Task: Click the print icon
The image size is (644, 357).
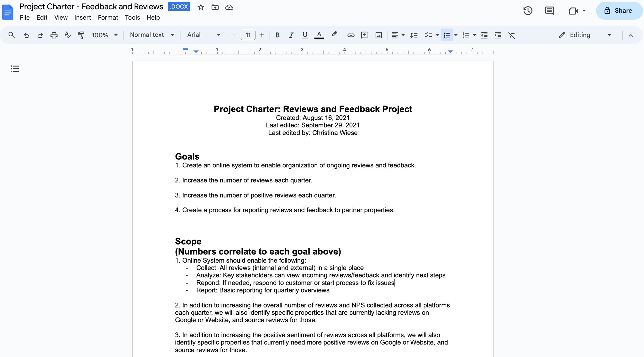Action: 54,35
